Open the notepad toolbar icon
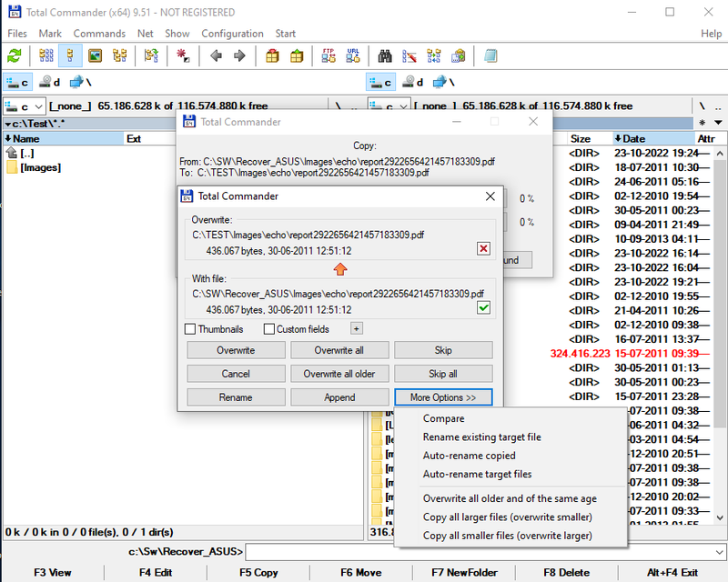Image resolution: width=728 pixels, height=582 pixels. pos(490,56)
